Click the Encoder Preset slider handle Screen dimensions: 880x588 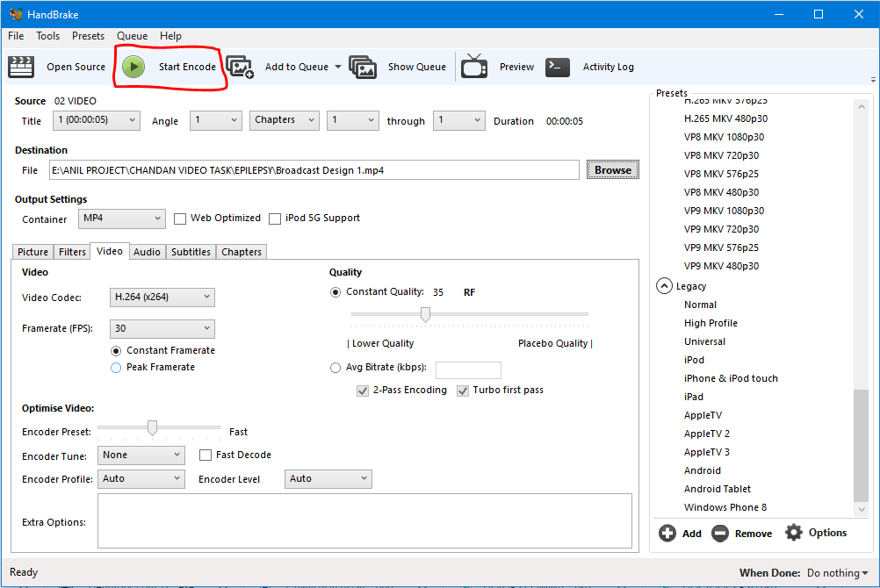tap(152, 428)
